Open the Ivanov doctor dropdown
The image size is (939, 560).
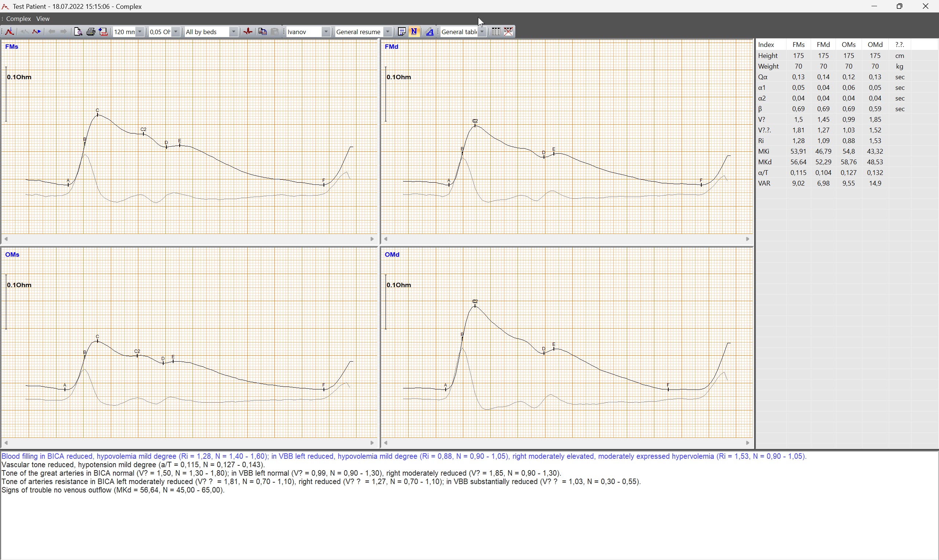pyautogui.click(x=326, y=32)
